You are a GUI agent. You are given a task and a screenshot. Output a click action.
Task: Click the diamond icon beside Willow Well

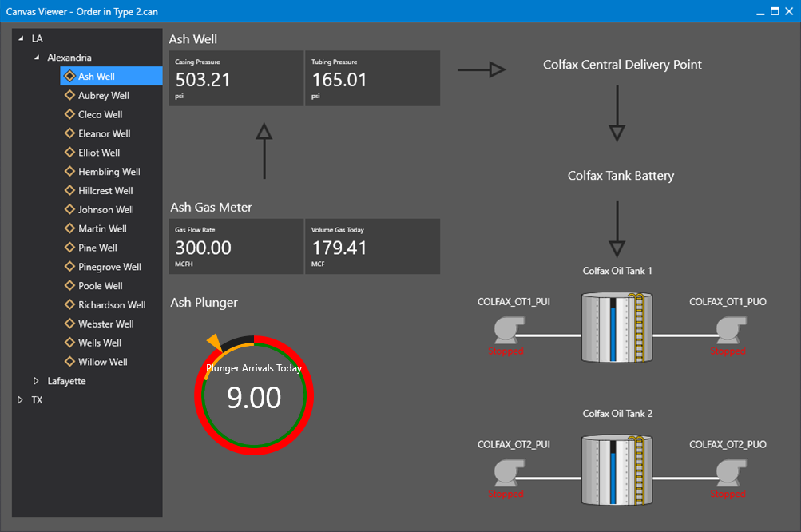[x=70, y=361]
